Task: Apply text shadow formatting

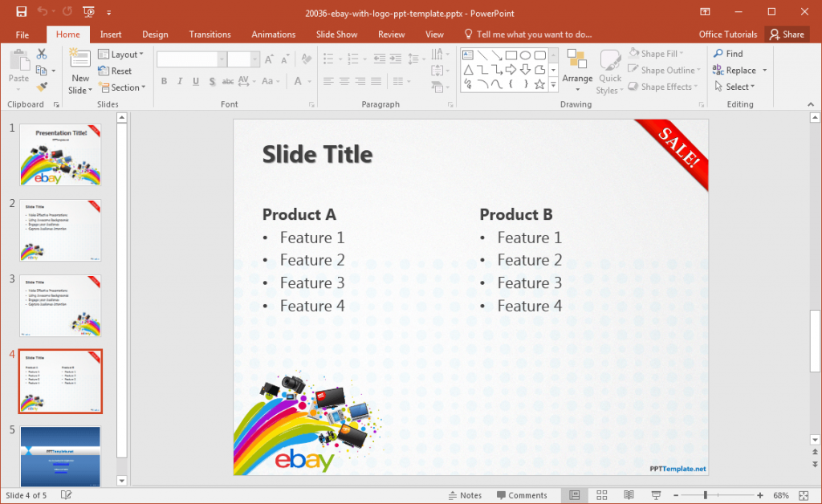Action: 210,81
